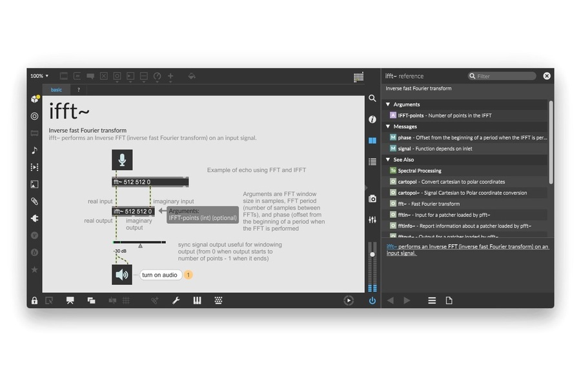Click the piano keys icon in bottom toolbar
581x392 pixels.
(x=197, y=300)
